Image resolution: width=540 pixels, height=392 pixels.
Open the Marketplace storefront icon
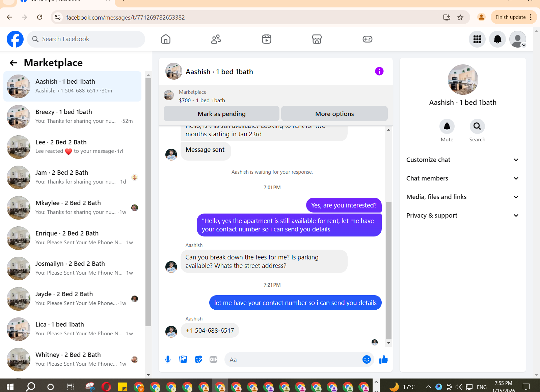coord(317,39)
